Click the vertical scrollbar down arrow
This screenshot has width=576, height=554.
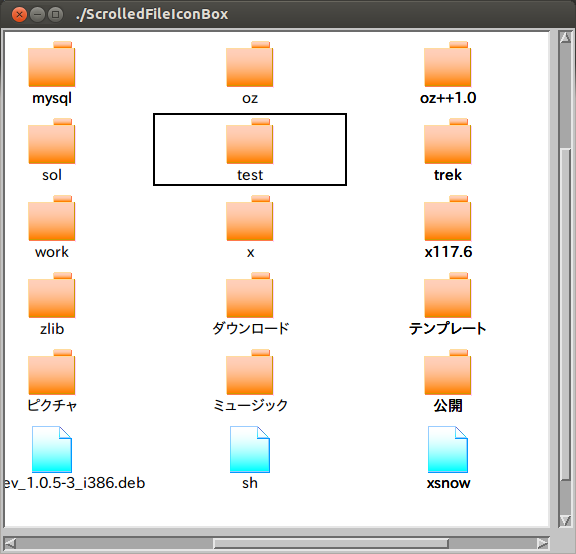[x=565, y=520]
